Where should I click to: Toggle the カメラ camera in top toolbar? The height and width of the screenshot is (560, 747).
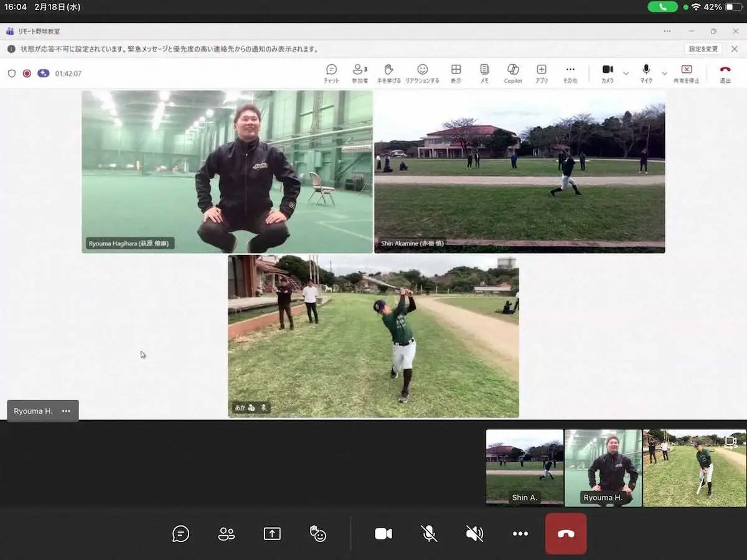608,73
